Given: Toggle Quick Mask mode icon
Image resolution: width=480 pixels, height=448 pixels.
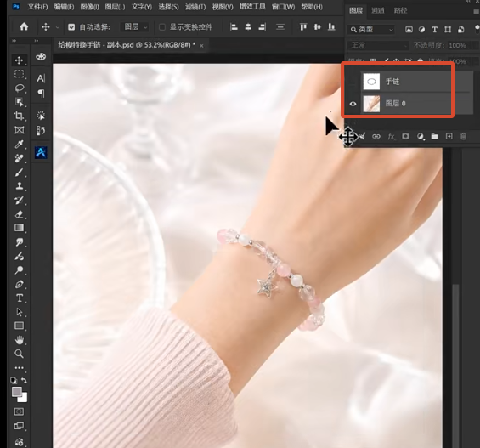Looking at the screenshot, I should (x=19, y=411).
